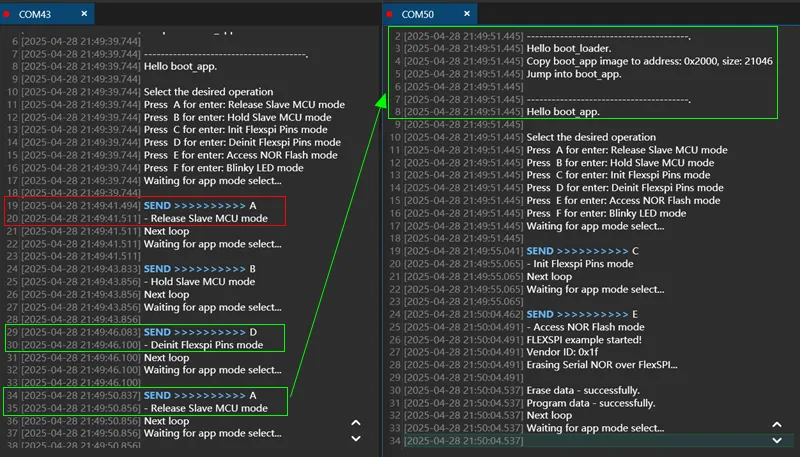Click scroll down arrow in COM43 log panel
Viewport: 800px width, 457px height.
356,439
